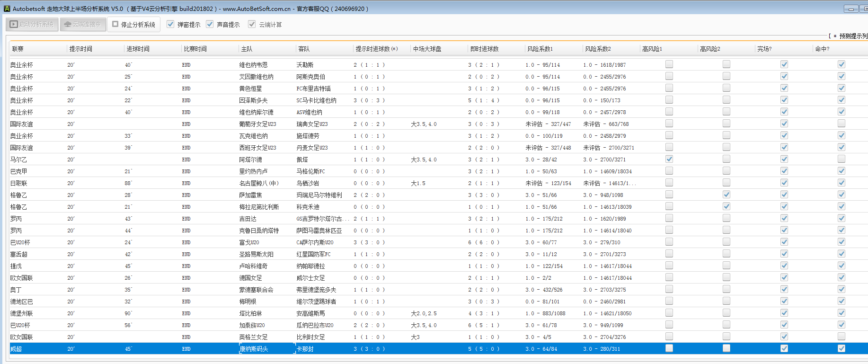868x364 pixels.
Task: Click the 进球时间 column header
Action: [138, 49]
